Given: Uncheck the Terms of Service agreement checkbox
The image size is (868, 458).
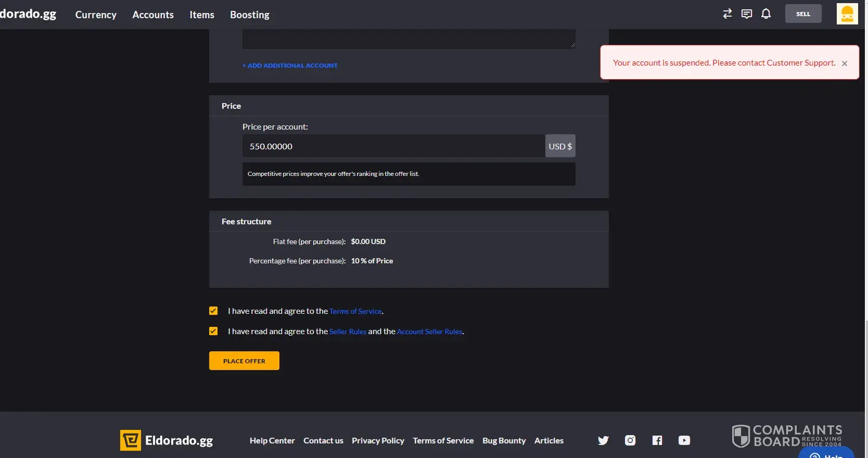Looking at the screenshot, I should [213, 311].
